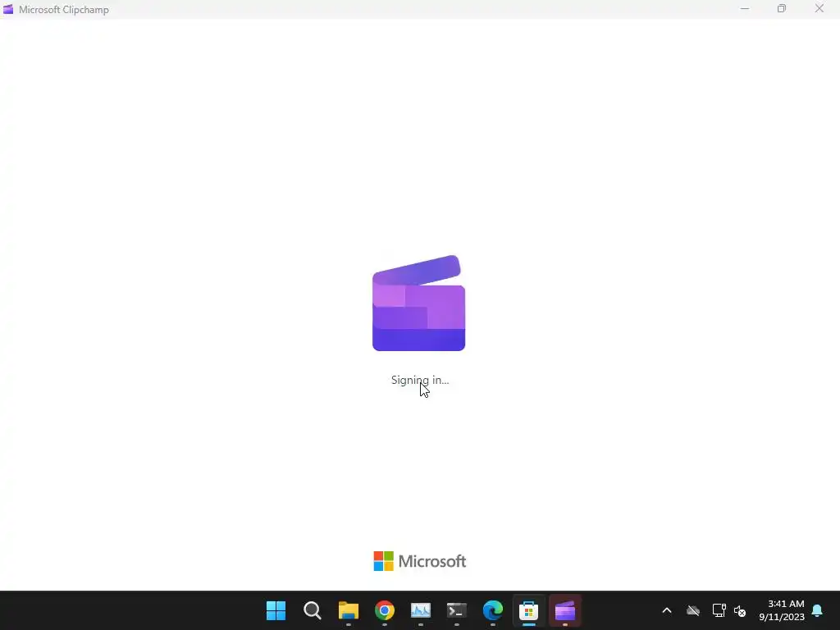Open the Terminal taskbar icon
The width and height of the screenshot is (840, 630).
click(456, 610)
